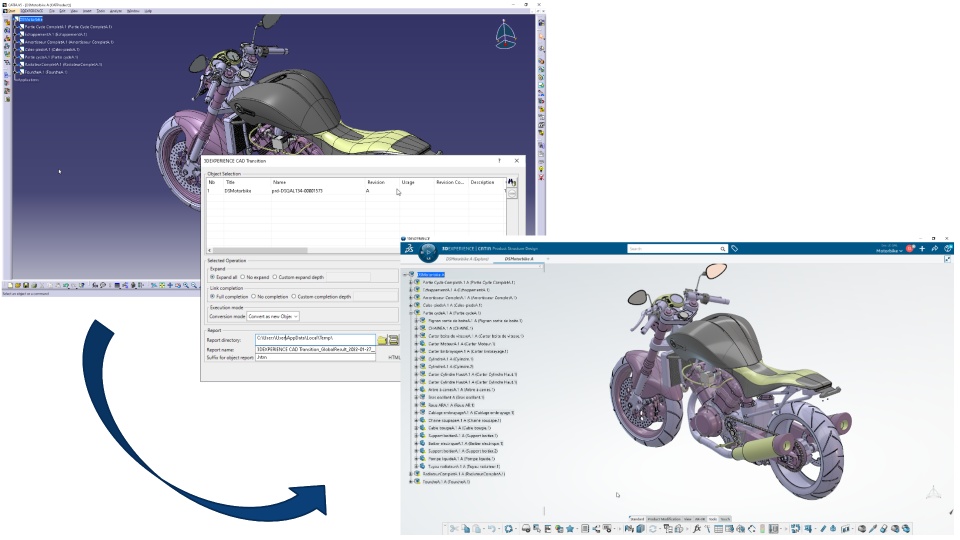Select the CHAINEA.1 item in 3DEXPERIENCE tree
This screenshot has width=960, height=540.
(x=450, y=328)
